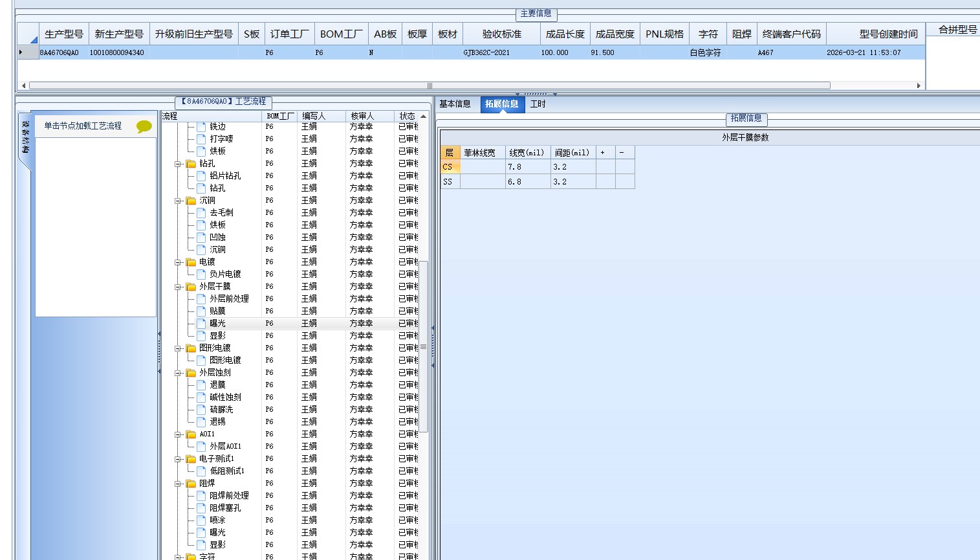Open the 工时 tab
The width and height of the screenshot is (980, 560).
(538, 104)
